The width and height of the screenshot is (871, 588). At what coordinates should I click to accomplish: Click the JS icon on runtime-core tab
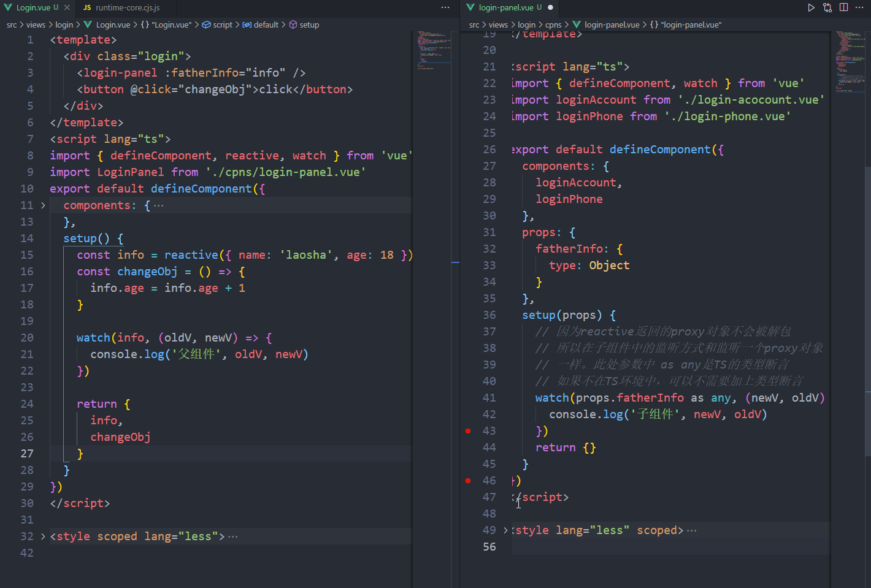click(87, 8)
